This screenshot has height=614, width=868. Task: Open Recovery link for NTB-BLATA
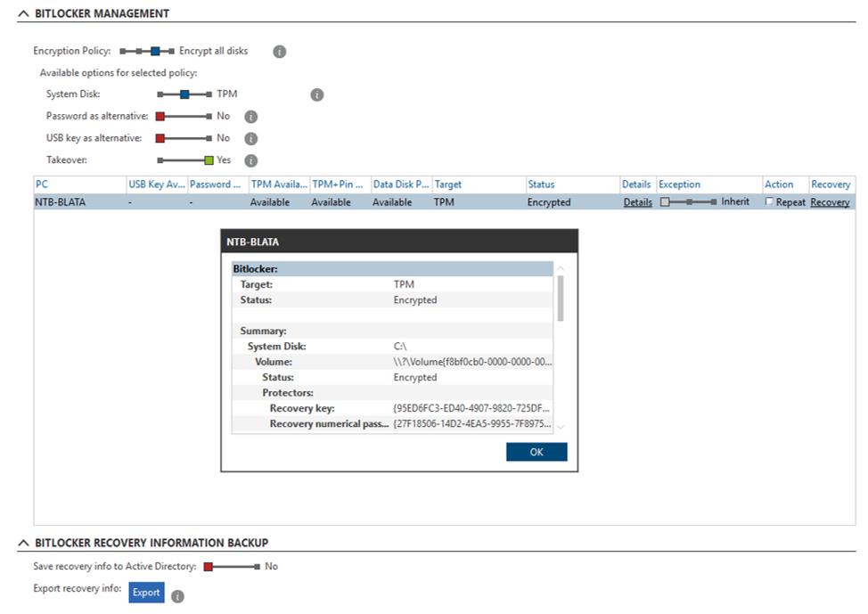(830, 202)
